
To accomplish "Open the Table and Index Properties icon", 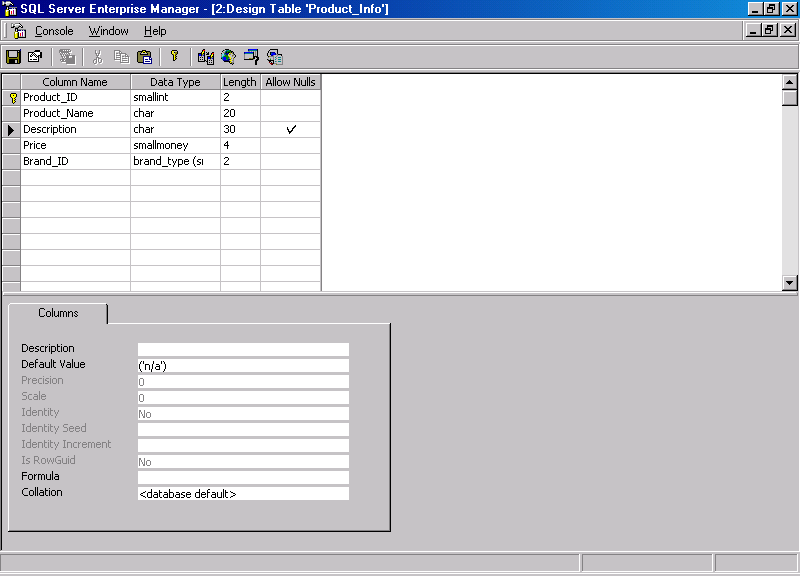I will click(35, 57).
